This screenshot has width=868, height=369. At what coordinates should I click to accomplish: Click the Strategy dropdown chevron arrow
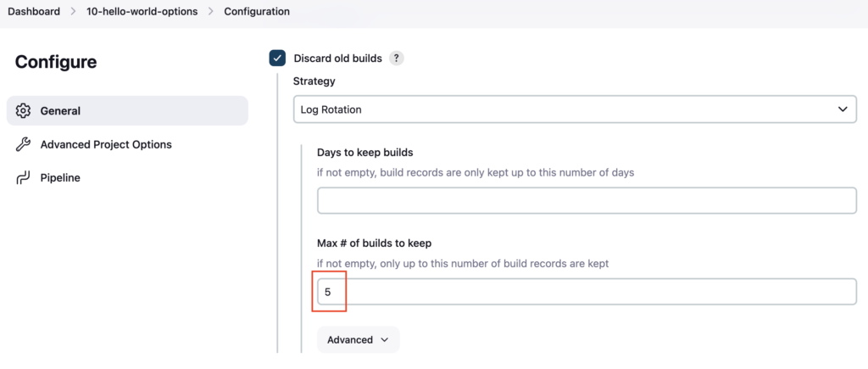click(843, 109)
